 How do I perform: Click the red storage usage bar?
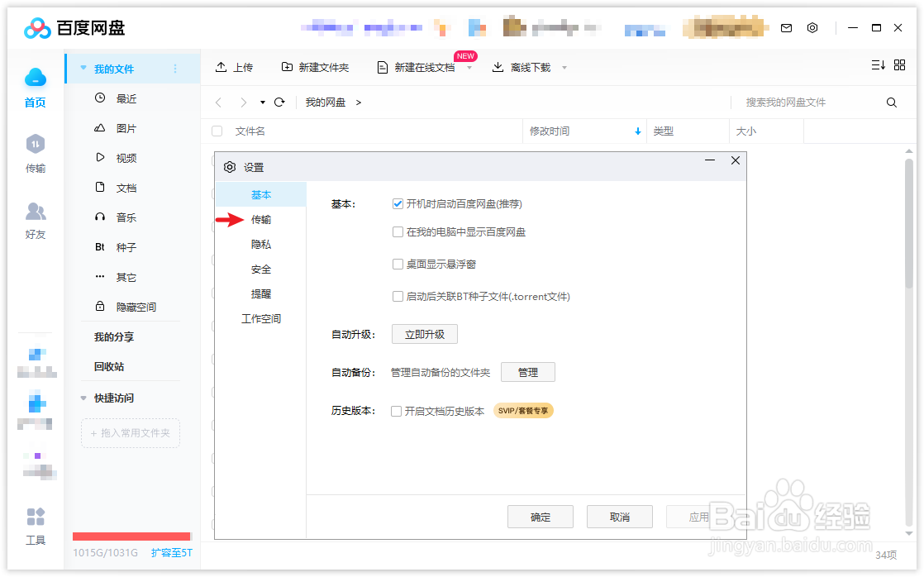(x=131, y=536)
